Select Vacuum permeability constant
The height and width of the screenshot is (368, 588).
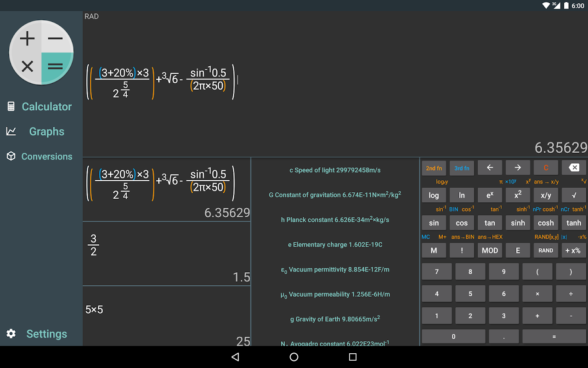(x=335, y=294)
